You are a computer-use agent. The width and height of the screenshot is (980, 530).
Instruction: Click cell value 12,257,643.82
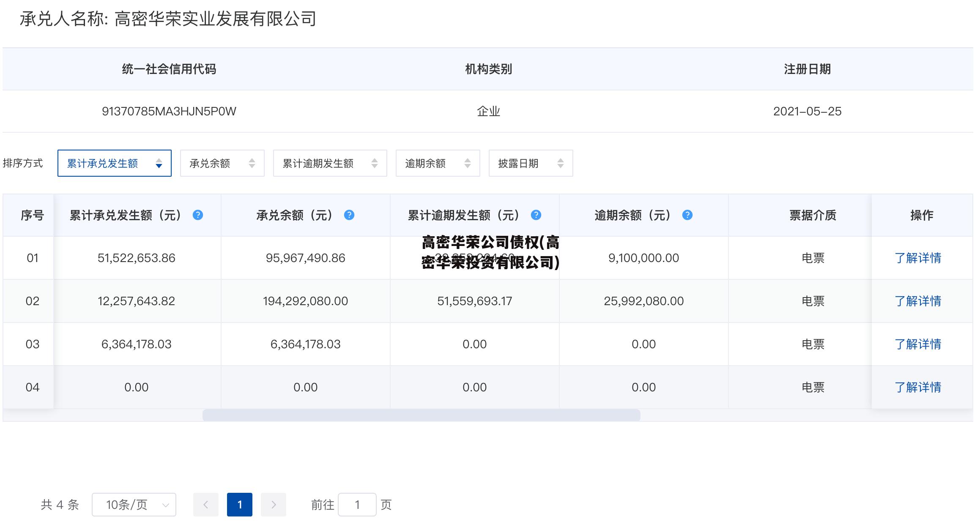(x=137, y=301)
